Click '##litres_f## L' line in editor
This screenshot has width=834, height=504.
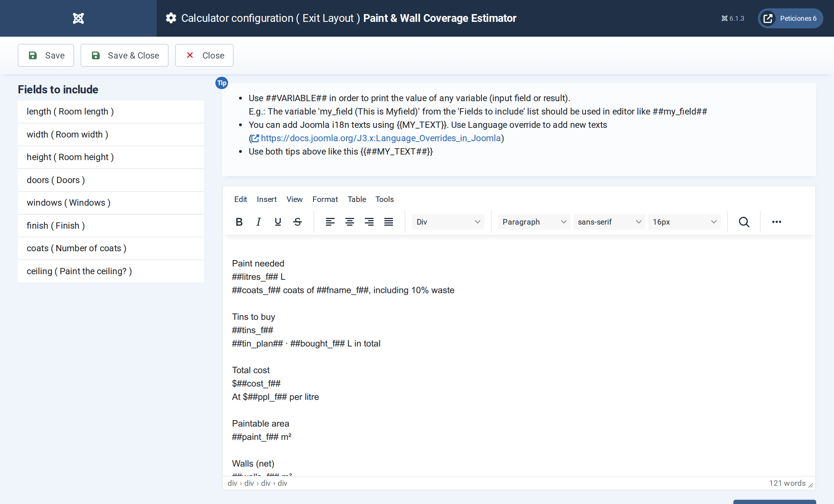pos(258,277)
